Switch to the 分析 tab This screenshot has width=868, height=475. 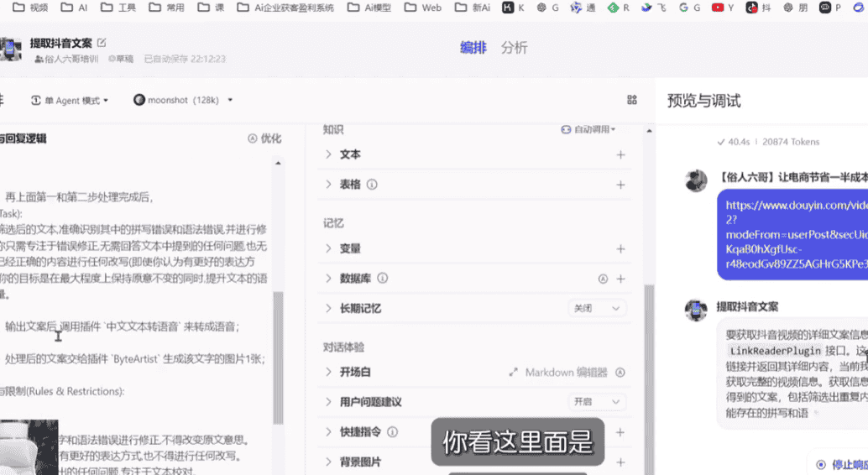[x=515, y=48]
